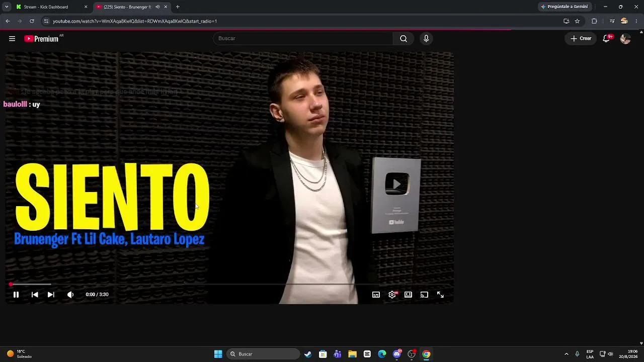Close the Siento YouTube tab

[x=166, y=7]
